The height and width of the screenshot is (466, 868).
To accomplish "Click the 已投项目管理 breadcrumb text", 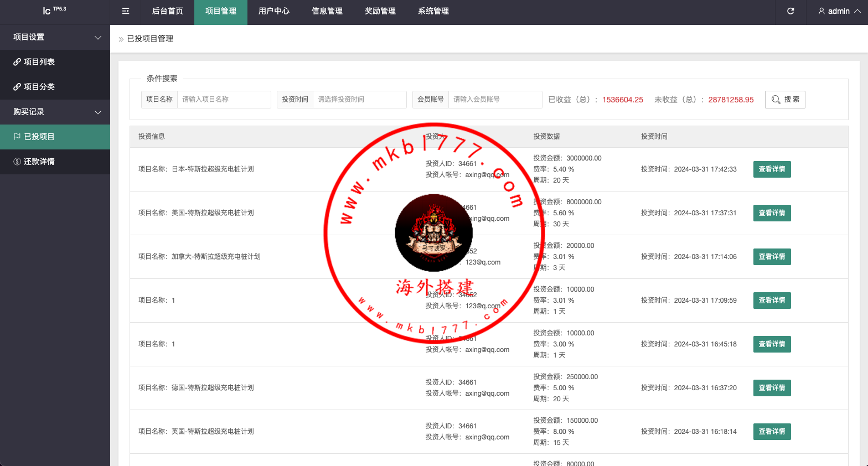I will 150,39.
